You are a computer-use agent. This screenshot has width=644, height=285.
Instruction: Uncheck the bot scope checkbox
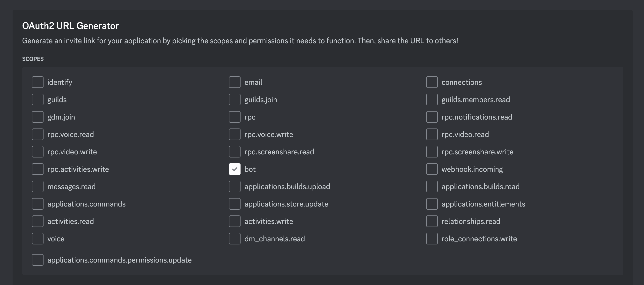(x=234, y=169)
